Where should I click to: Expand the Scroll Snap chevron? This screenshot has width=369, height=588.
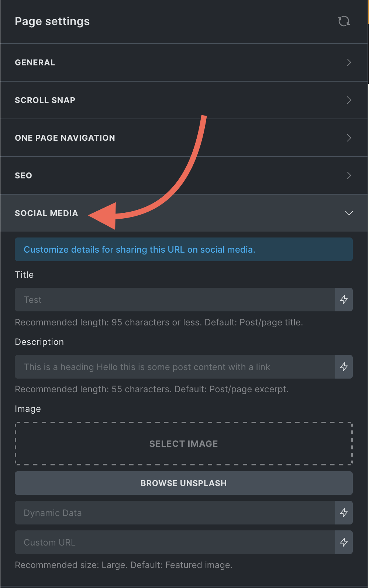coord(349,100)
